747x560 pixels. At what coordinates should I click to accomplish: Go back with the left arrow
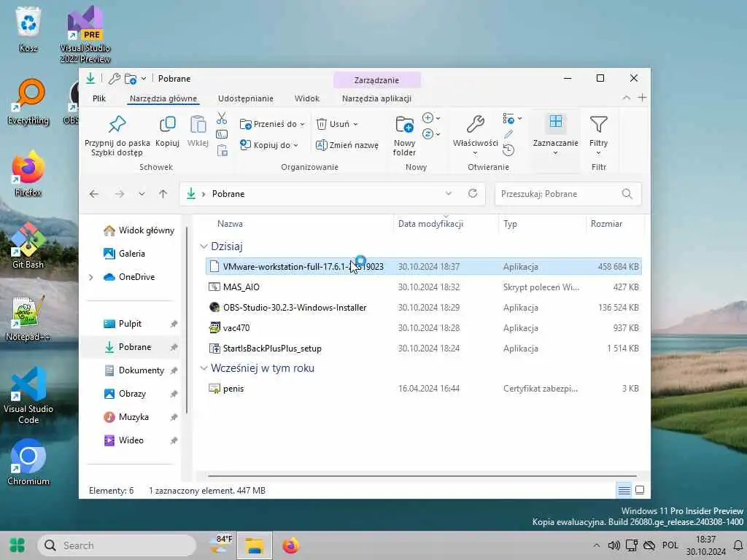point(94,194)
